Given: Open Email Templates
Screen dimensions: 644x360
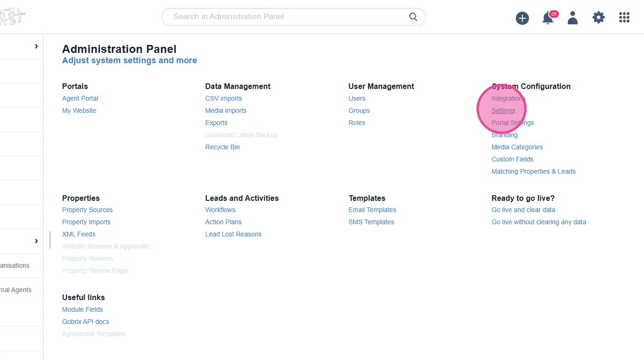Looking at the screenshot, I should (x=372, y=210).
